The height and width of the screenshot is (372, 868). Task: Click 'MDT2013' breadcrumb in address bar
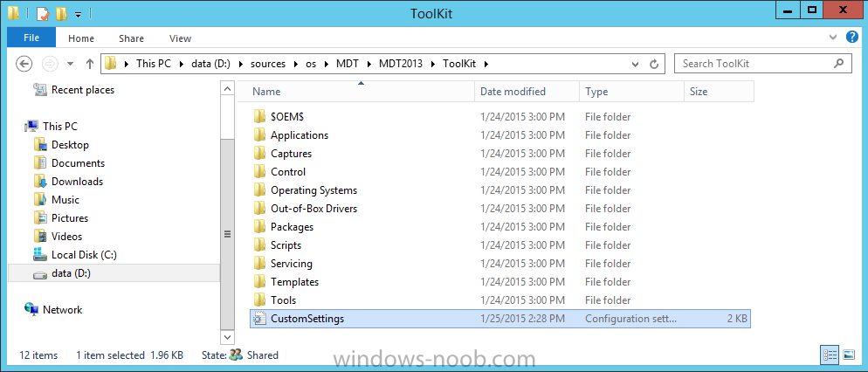[401, 64]
